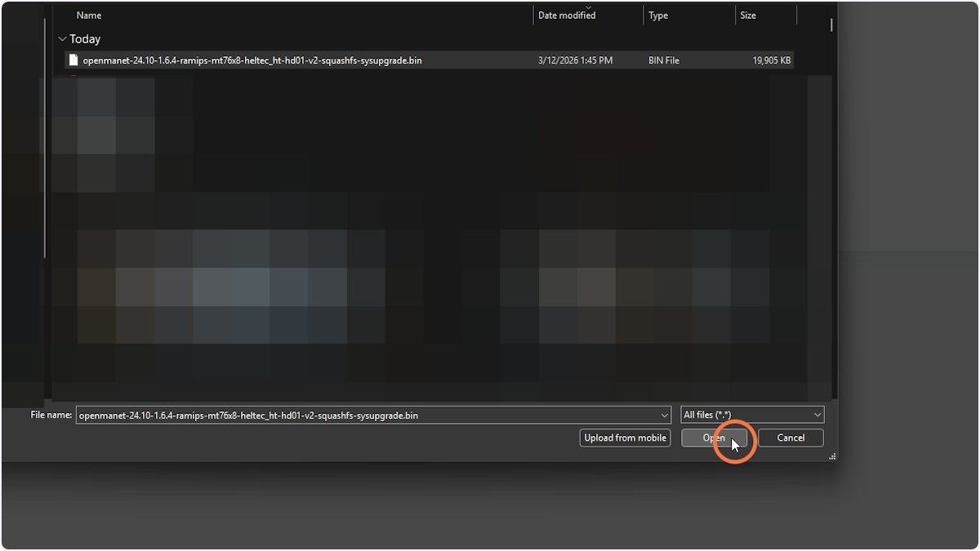980x551 pixels.
Task: Click the right vertical scrollbar
Action: [x=831, y=25]
